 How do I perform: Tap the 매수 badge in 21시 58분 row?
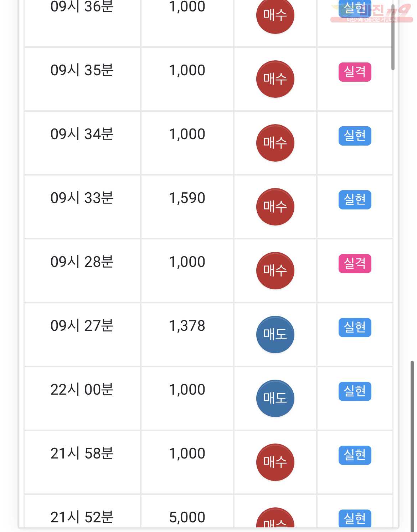click(275, 462)
